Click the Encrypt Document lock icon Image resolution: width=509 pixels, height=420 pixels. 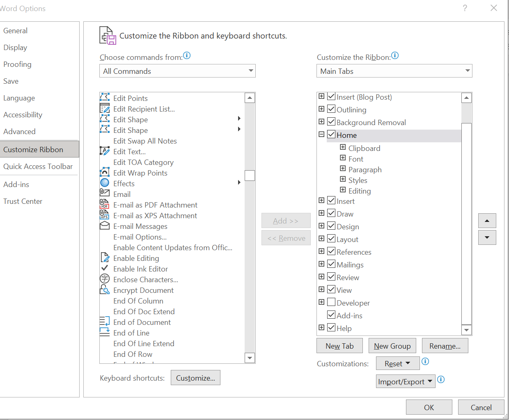(x=105, y=290)
